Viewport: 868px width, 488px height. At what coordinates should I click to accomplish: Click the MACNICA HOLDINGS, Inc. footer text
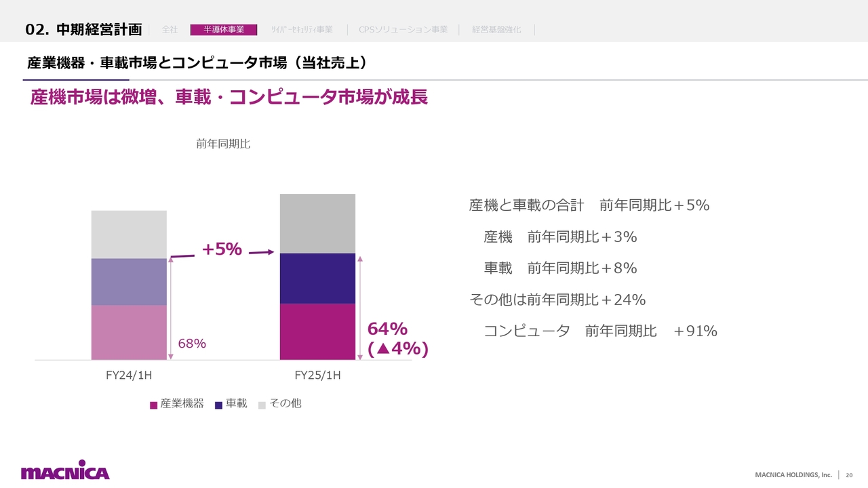pyautogui.click(x=793, y=474)
